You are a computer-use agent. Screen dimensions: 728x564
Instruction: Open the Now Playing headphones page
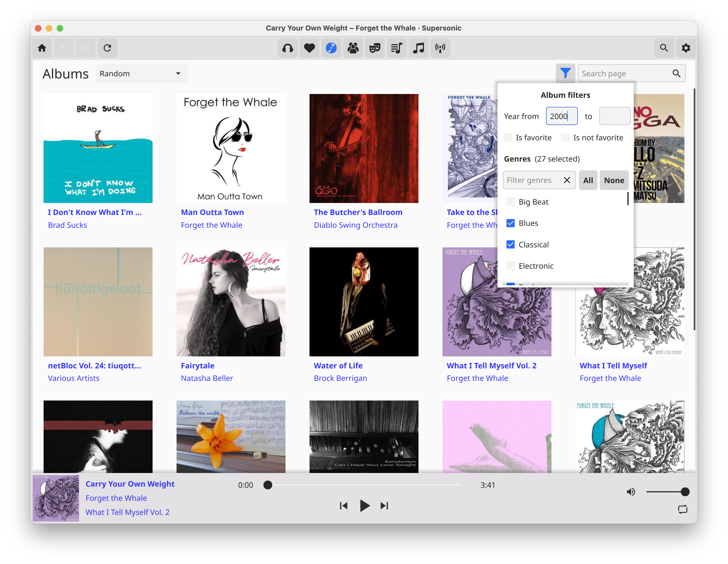pos(287,48)
